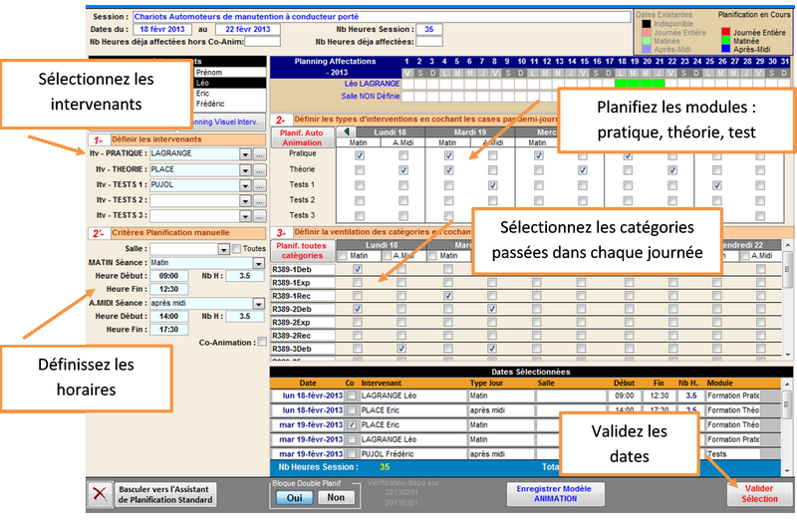Open the browse button for Itv - PRATIQUE

click(x=260, y=155)
